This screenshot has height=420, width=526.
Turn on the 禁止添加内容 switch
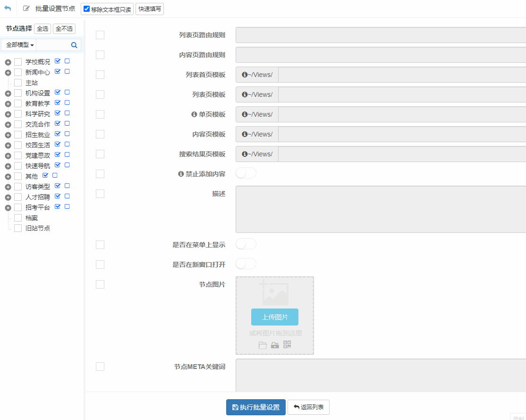(246, 173)
